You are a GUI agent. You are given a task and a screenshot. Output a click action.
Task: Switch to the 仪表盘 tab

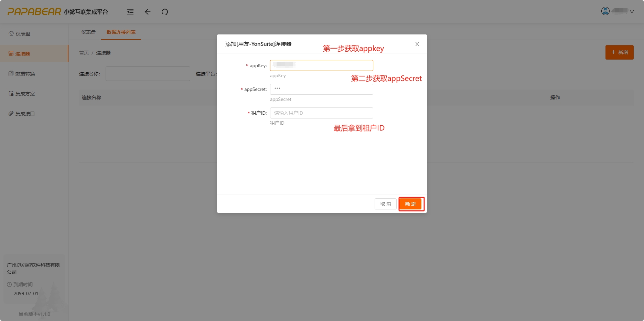[88, 32]
